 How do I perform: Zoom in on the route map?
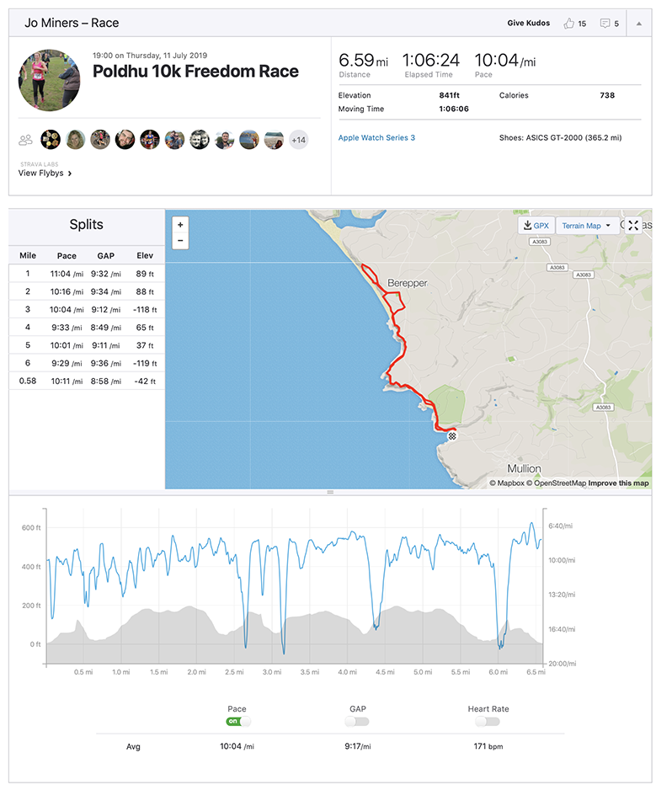tap(180, 226)
